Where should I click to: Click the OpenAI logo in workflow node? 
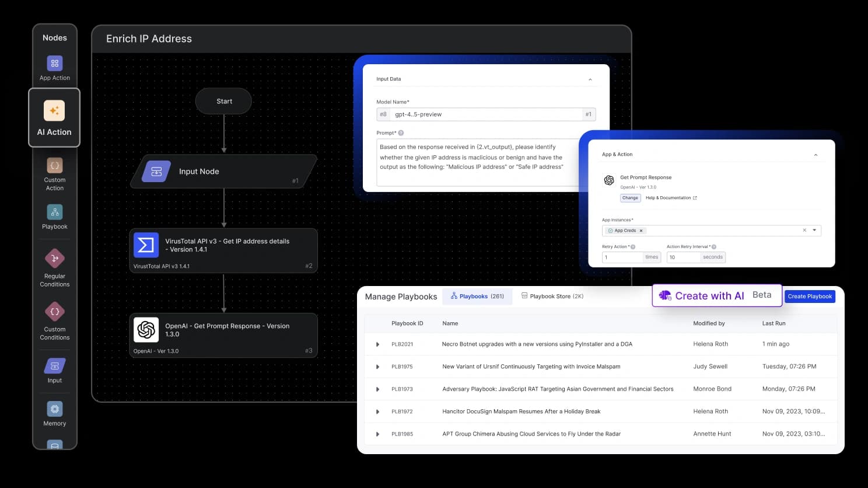pos(146,330)
